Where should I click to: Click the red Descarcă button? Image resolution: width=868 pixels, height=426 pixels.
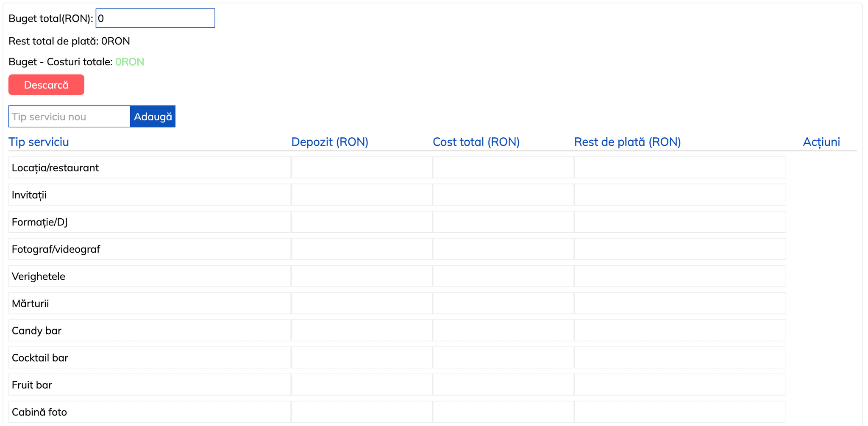46,85
